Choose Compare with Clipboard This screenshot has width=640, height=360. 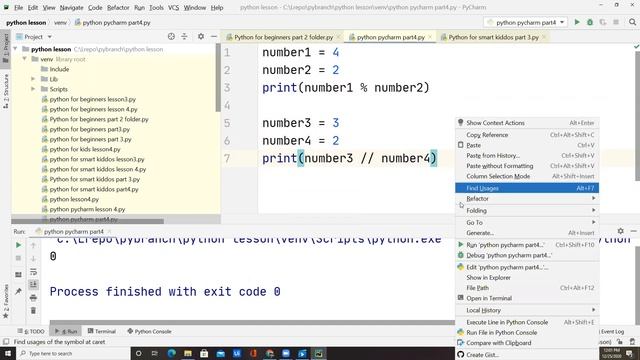tap(527, 343)
